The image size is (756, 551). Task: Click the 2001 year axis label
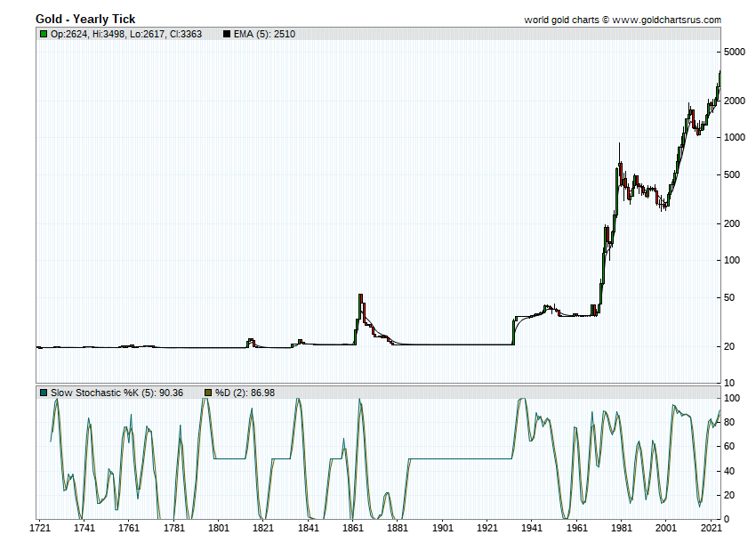[x=666, y=527]
